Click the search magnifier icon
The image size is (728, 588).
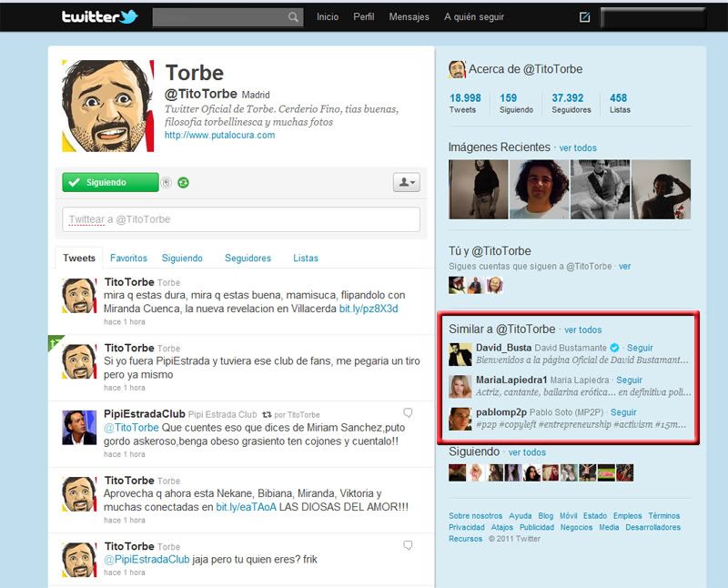click(x=293, y=17)
